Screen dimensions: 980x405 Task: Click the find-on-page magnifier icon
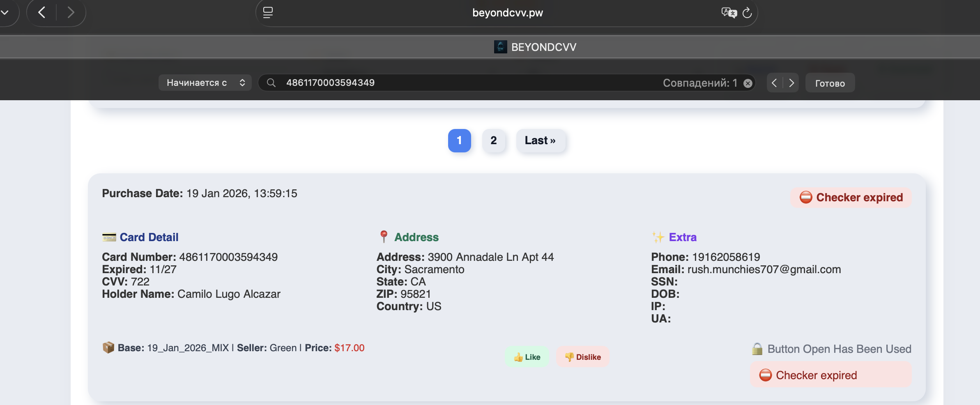click(x=271, y=83)
